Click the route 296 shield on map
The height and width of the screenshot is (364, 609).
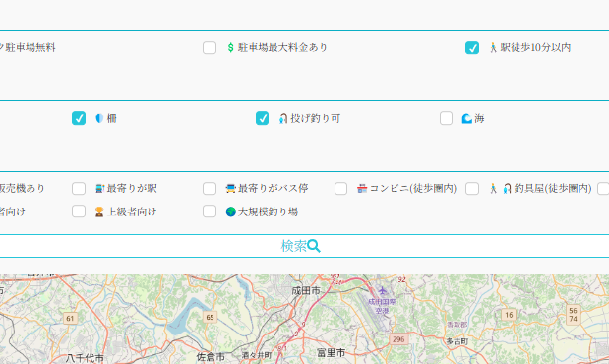[x=398, y=339]
